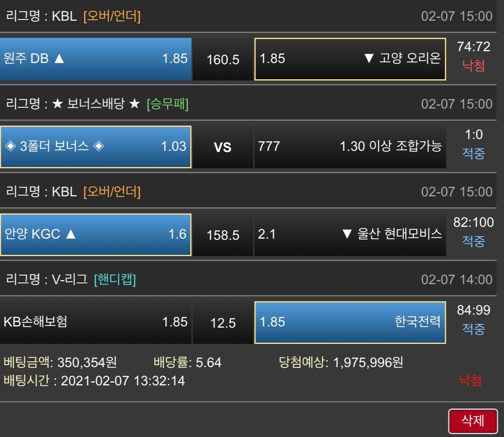Click the teal [핸디캡] label for V-리그
Image resolution: width=504 pixels, height=437 pixels.
115,280
